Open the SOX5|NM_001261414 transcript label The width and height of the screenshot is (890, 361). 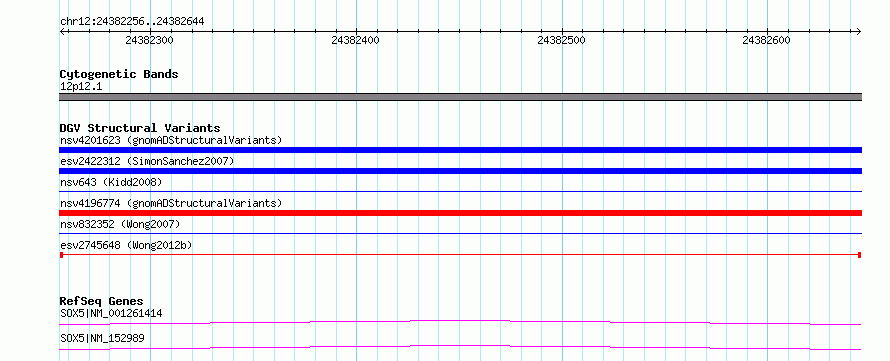point(111,313)
